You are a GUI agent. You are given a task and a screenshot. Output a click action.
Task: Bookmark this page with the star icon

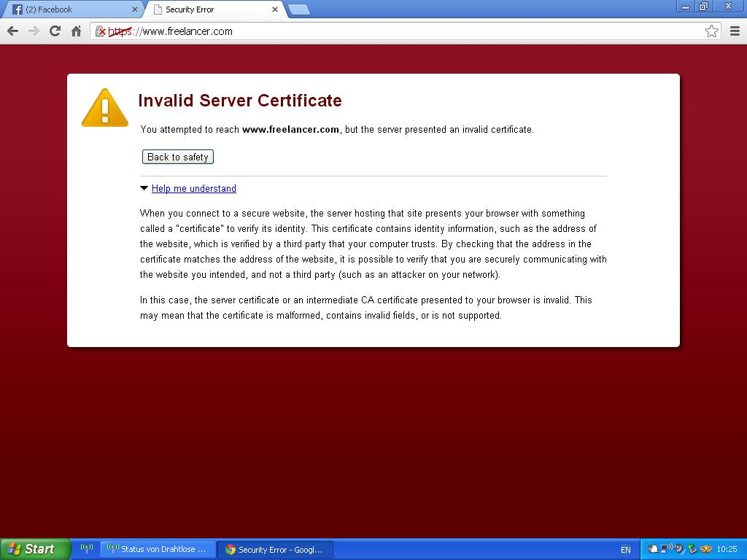pyautogui.click(x=711, y=31)
